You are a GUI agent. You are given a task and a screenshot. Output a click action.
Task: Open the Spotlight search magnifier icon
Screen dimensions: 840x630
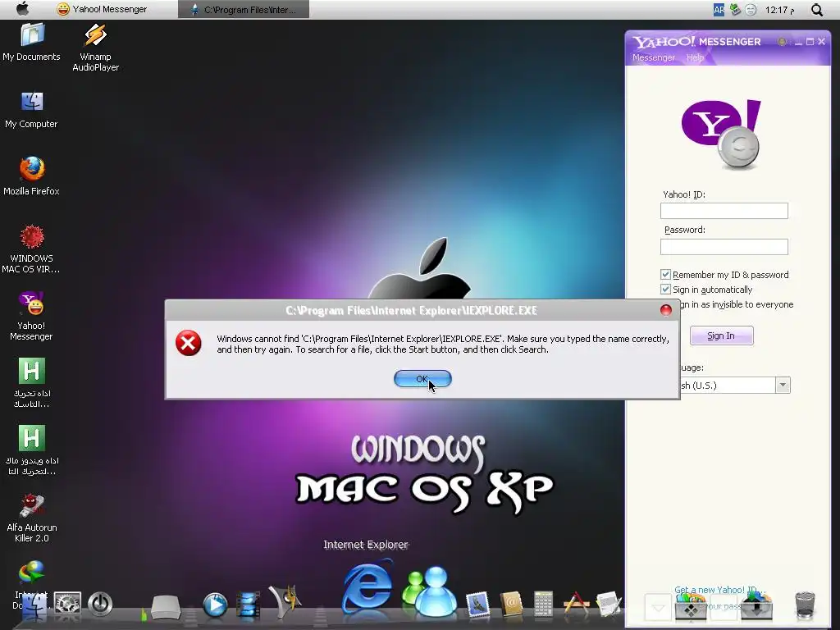pyautogui.click(x=816, y=10)
